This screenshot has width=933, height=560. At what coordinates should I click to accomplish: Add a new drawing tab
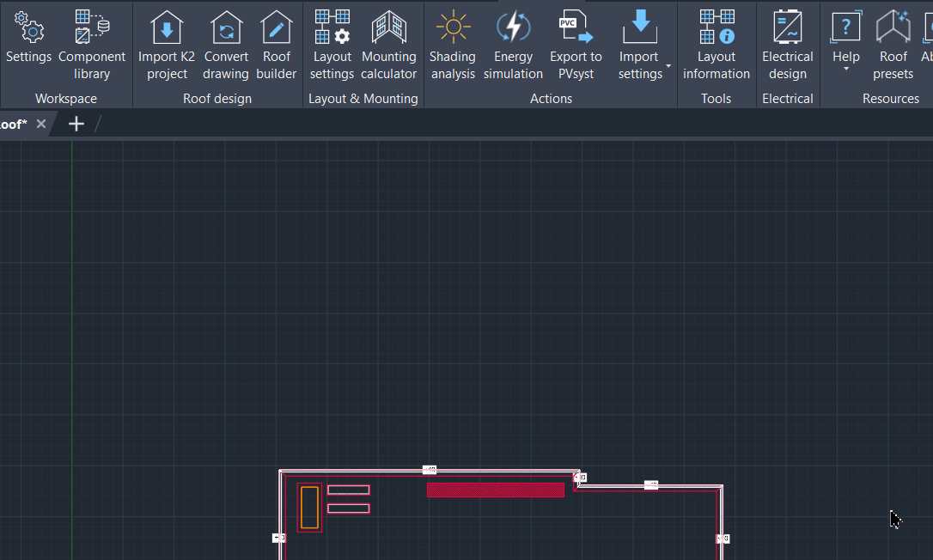[x=76, y=124]
